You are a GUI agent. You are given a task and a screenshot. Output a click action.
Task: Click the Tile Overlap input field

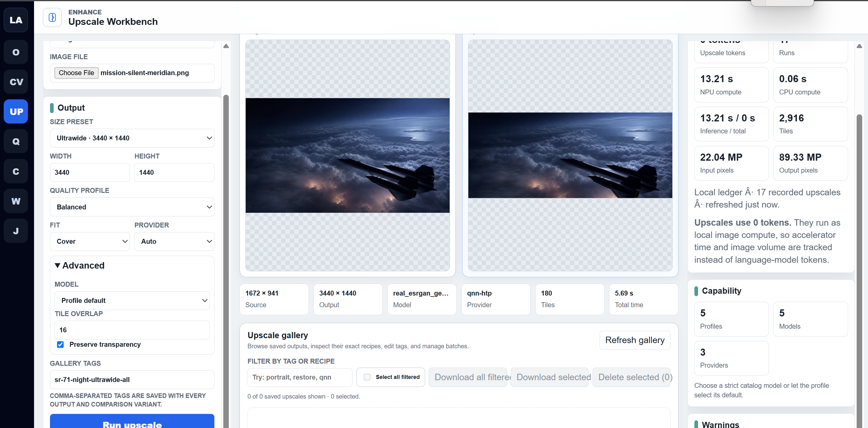[x=132, y=330]
